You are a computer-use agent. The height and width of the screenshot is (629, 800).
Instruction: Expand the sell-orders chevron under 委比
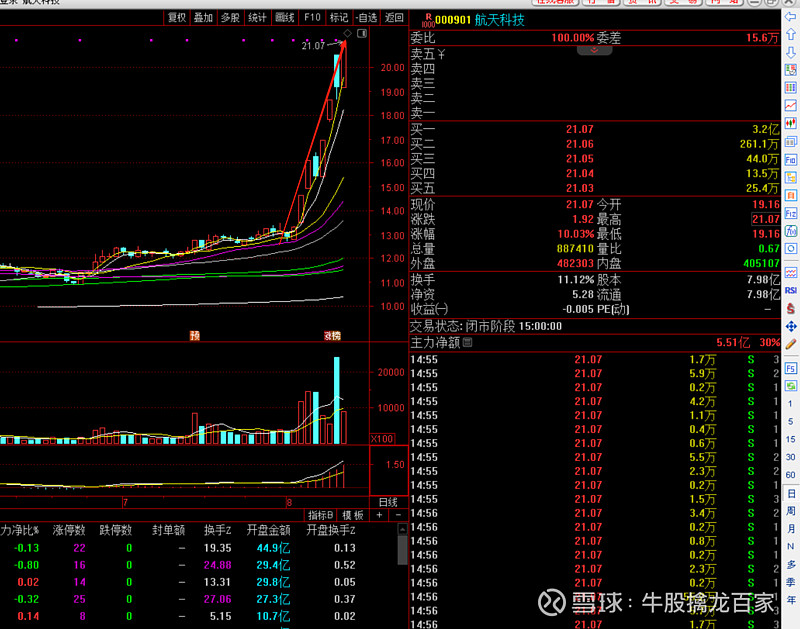tap(594, 50)
